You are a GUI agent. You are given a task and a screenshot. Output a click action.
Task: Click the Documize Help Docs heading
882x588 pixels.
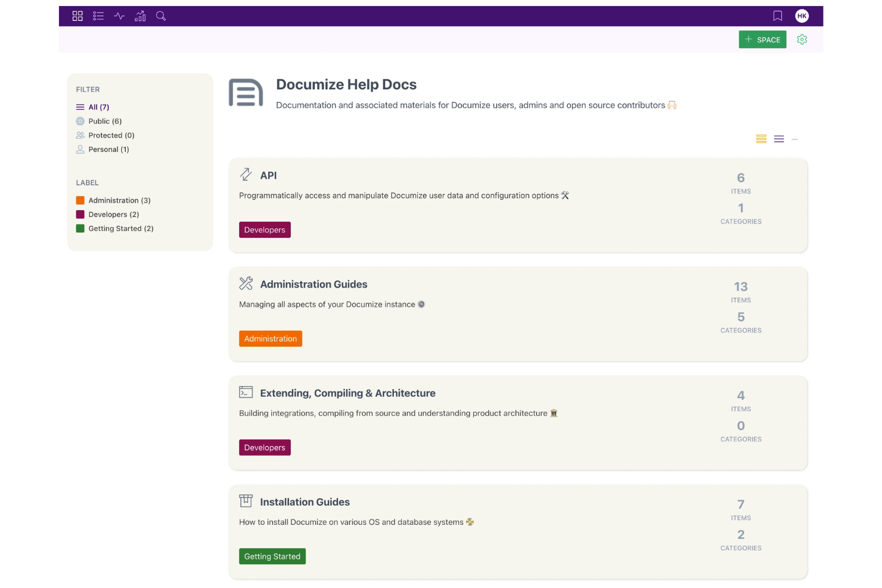click(346, 85)
